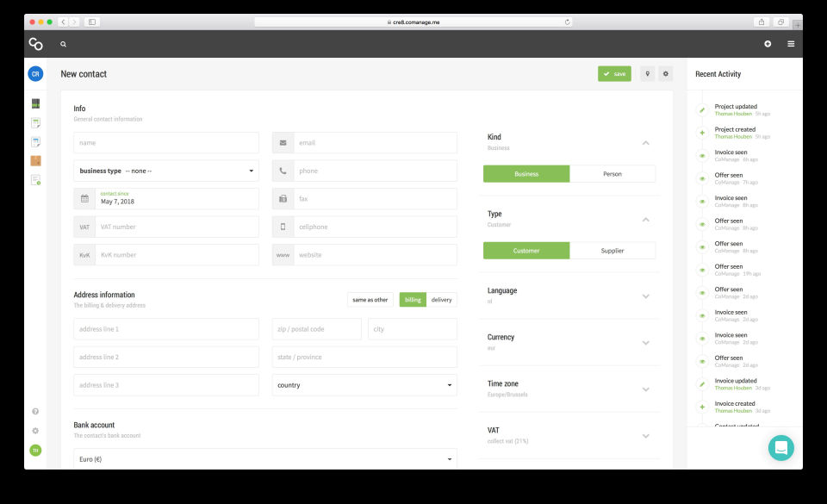Click the city field
Viewport: 827px width, 504px height.
[x=413, y=329]
